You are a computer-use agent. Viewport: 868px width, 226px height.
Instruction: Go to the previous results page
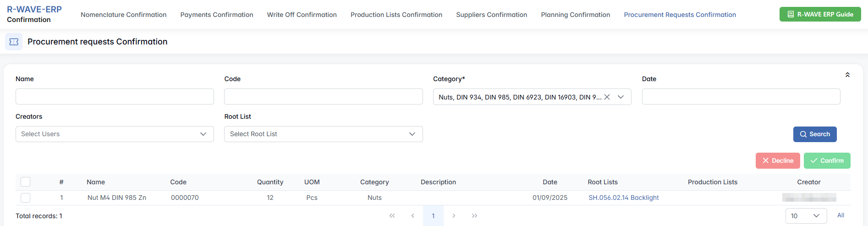click(x=412, y=215)
